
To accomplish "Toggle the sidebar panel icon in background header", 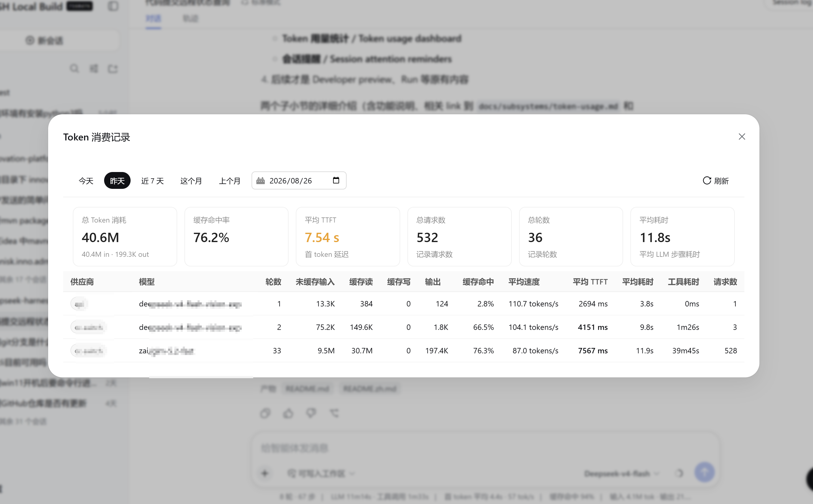I will [113, 6].
